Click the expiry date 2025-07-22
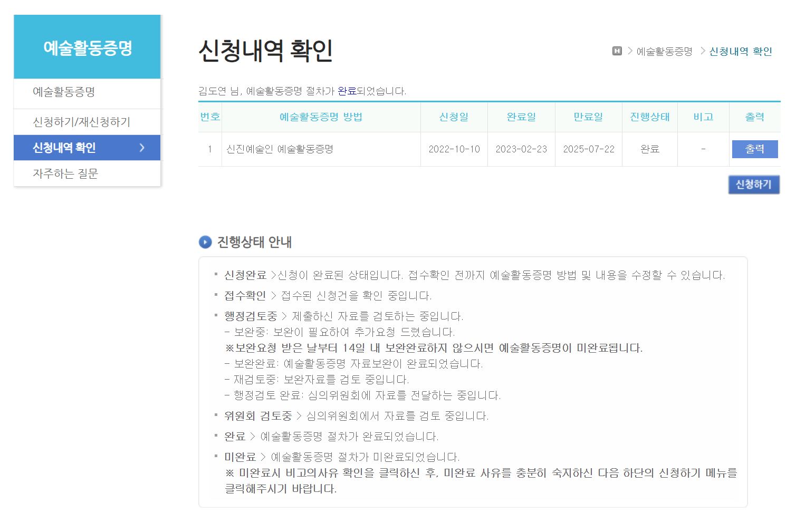Image resolution: width=796 pixels, height=532 pixels. click(x=589, y=149)
